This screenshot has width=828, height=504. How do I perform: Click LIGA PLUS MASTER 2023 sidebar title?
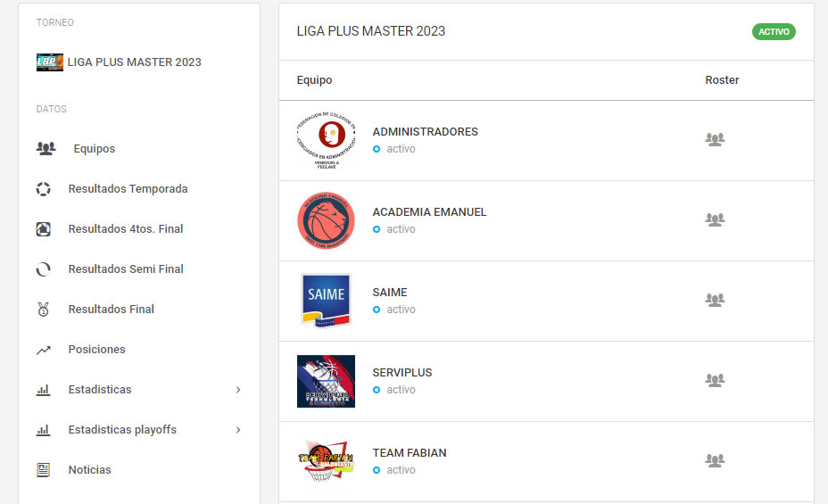point(134,62)
